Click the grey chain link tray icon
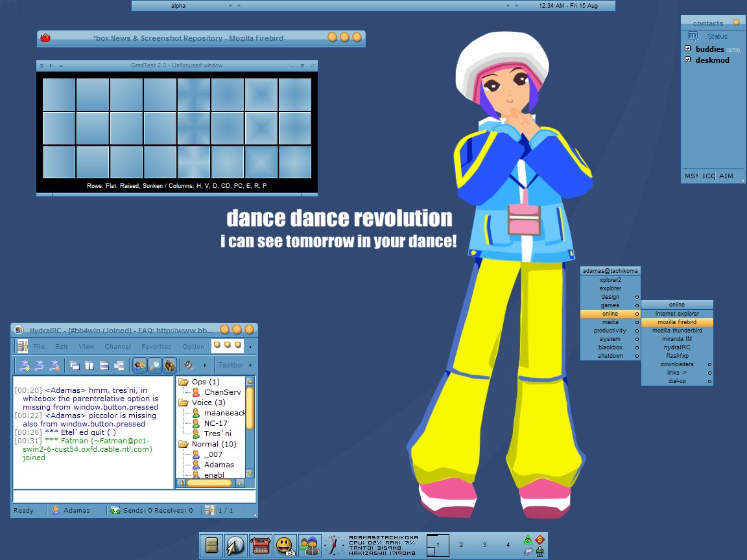The height and width of the screenshot is (560, 747). pos(528,552)
